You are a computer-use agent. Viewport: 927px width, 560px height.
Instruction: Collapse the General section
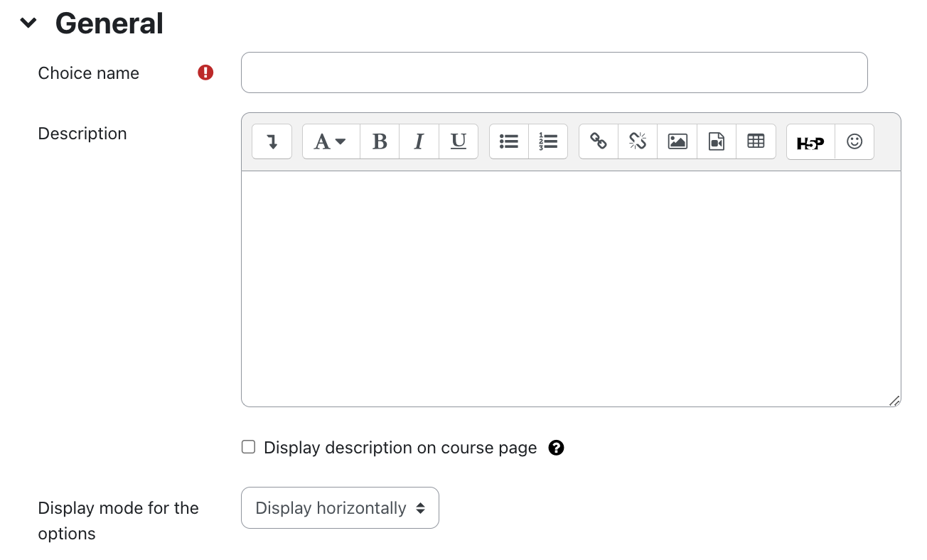tap(28, 22)
